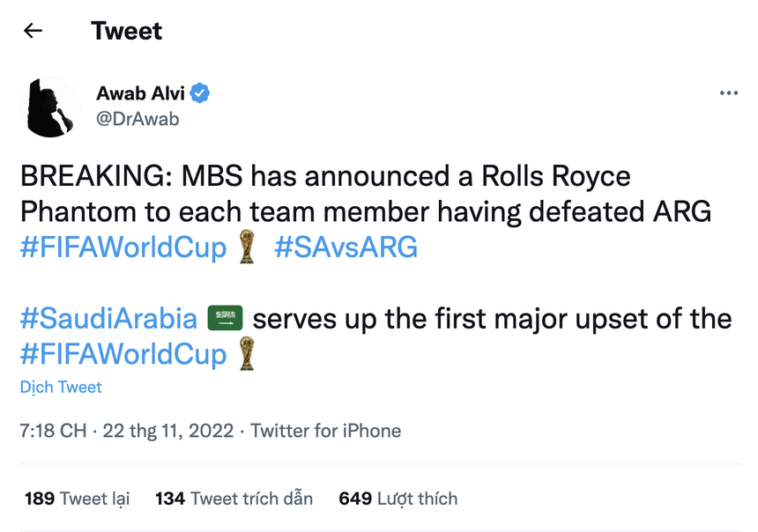Open the #SAvsARG hashtag

click(346, 248)
